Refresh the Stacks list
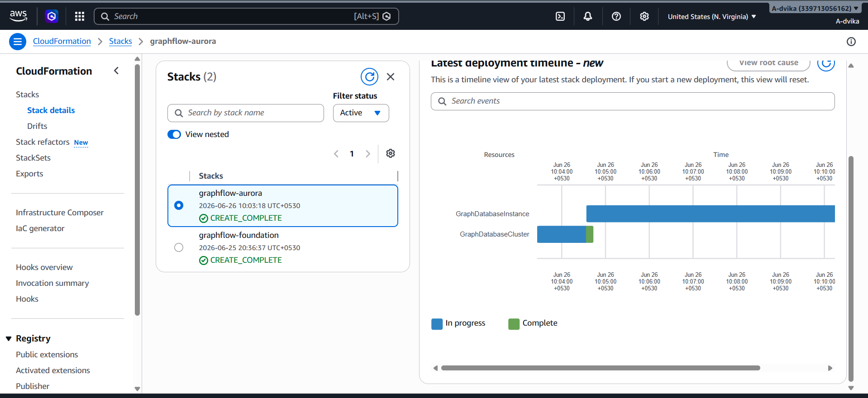The width and height of the screenshot is (868, 398). (x=369, y=77)
